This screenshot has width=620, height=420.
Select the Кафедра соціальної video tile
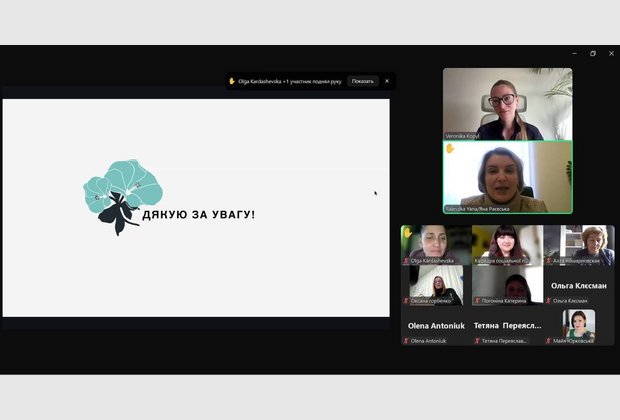coord(508,245)
